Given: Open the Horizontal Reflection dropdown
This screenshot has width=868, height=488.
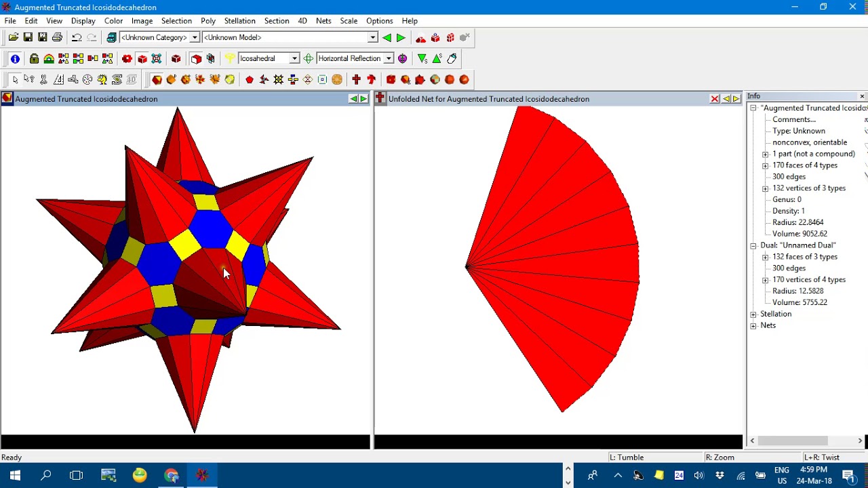Looking at the screenshot, I should tap(389, 58).
